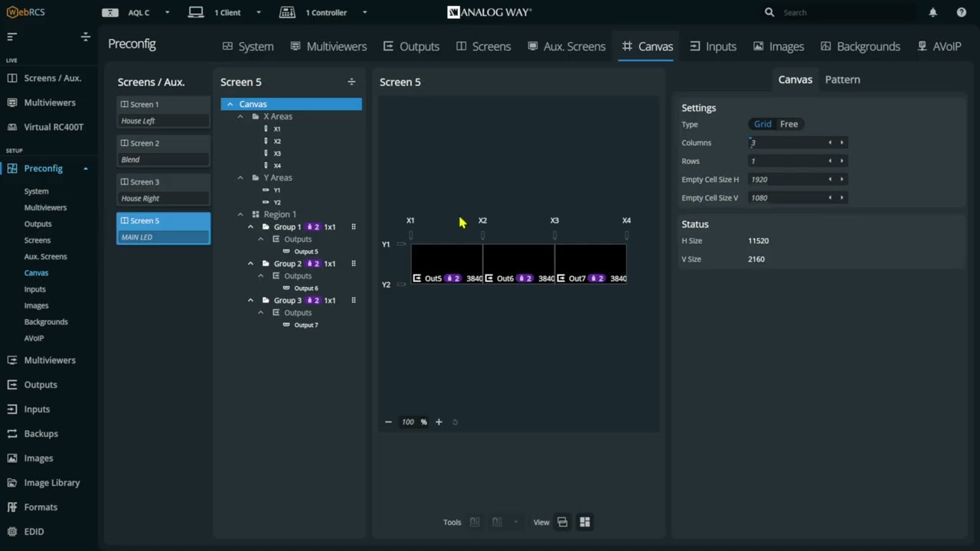The height and width of the screenshot is (551, 980).
Task: Switch to the AVoIP tab
Action: (939, 47)
